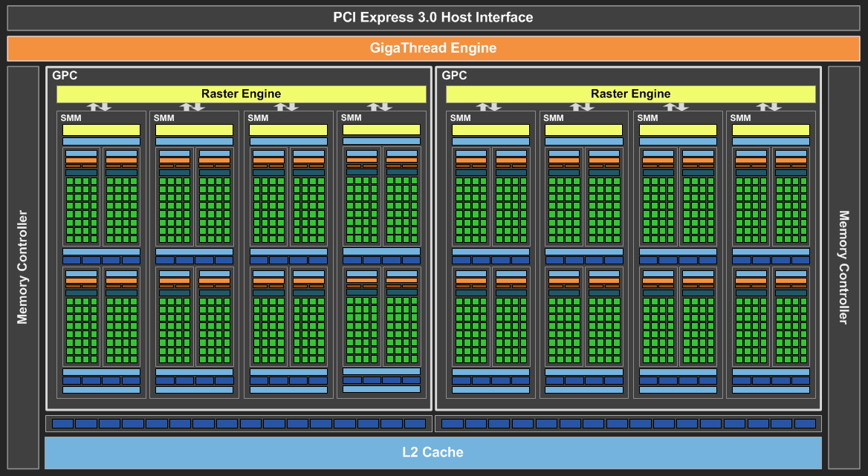Screen dimensions: 868x476
Task: Select the fourth SMM label in left GPC
Action: tap(351, 117)
